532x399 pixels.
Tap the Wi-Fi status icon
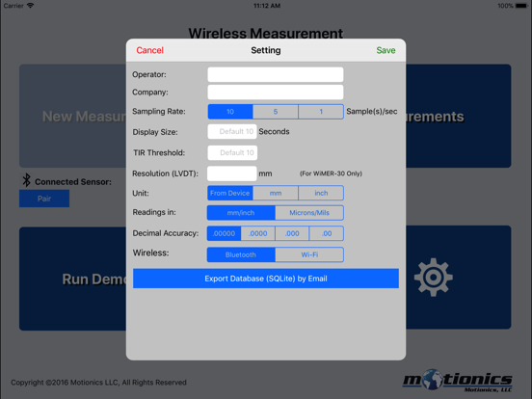pyautogui.click(x=31, y=6)
